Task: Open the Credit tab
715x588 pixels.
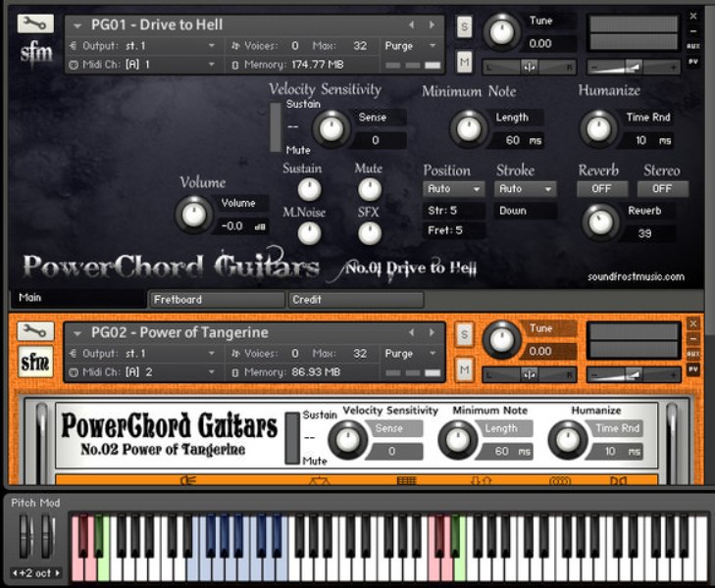Action: pos(355,300)
